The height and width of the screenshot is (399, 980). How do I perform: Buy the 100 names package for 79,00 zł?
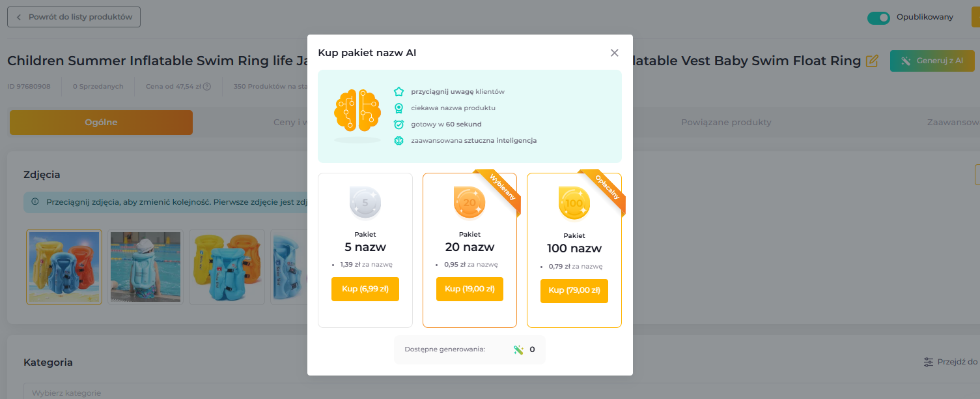tap(574, 291)
